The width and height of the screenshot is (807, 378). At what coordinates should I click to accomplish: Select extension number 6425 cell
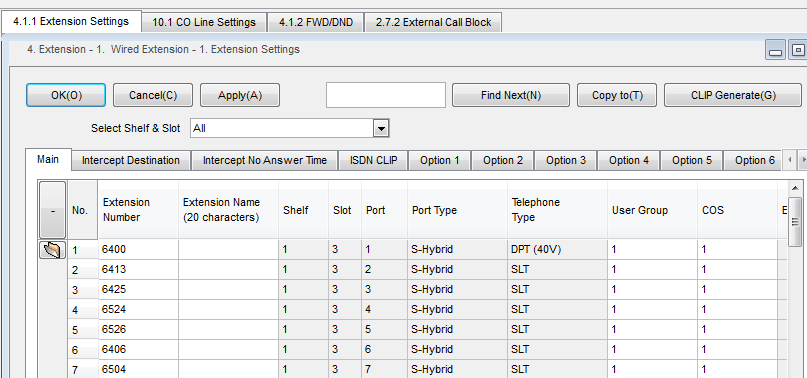[x=138, y=290]
